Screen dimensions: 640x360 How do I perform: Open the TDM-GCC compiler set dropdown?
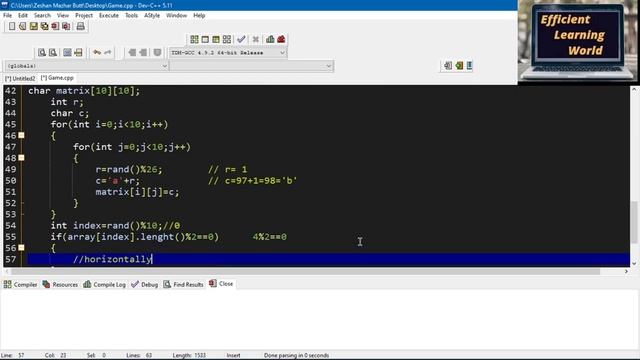[x=228, y=53]
